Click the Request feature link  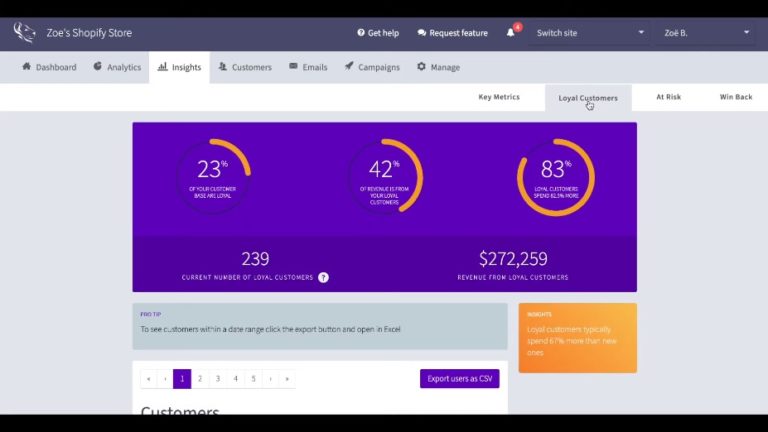(452, 33)
